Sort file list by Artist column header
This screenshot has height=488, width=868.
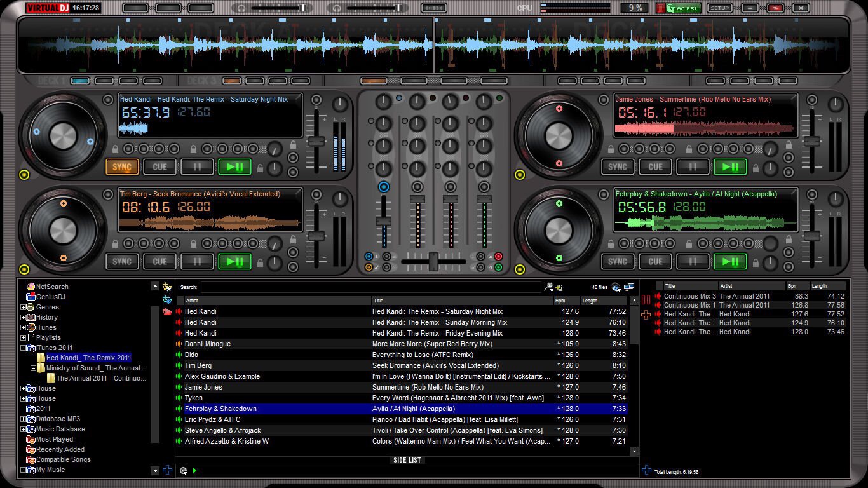[278, 301]
